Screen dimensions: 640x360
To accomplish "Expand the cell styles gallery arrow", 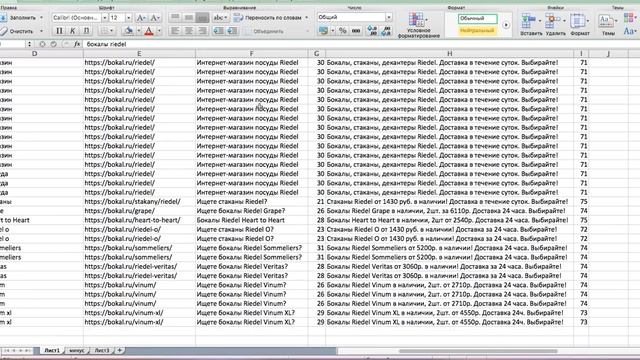I will [x=506, y=25].
